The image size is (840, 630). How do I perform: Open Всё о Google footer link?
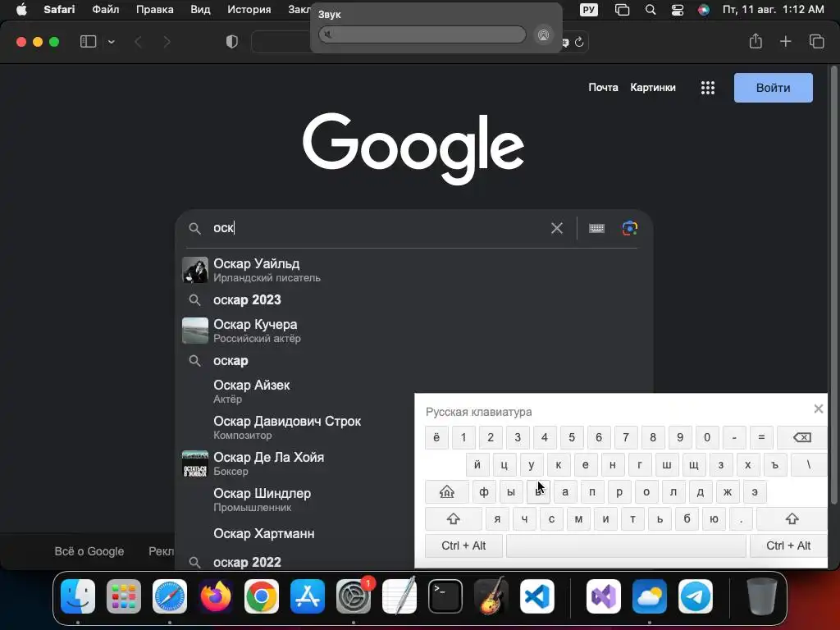tap(89, 551)
